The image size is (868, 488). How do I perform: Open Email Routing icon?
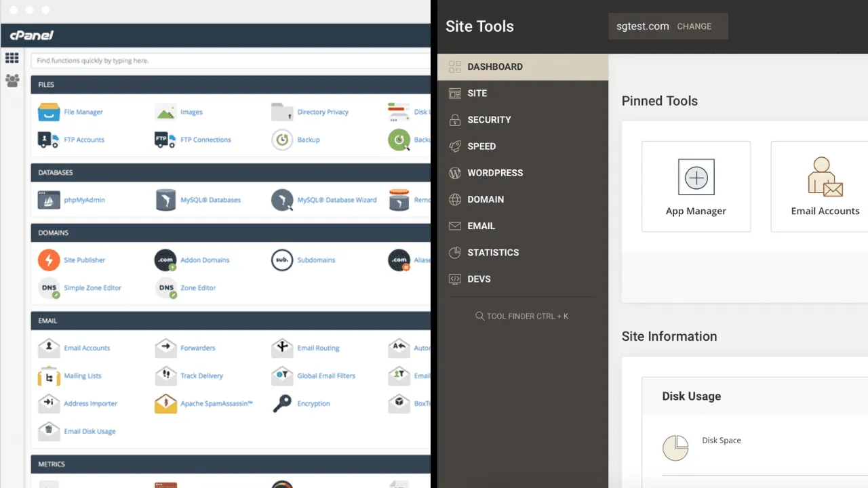[x=282, y=348]
